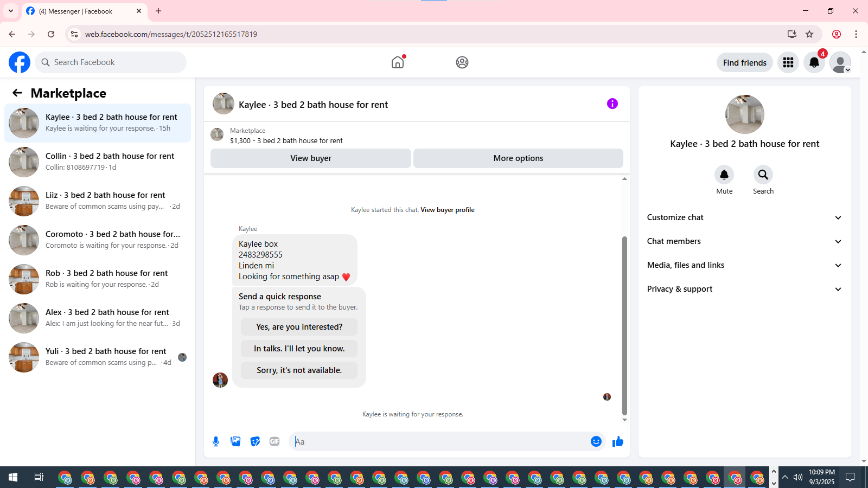This screenshot has height=488, width=868.
Task: Click the $1,300 listing summary text
Action: 286,140
